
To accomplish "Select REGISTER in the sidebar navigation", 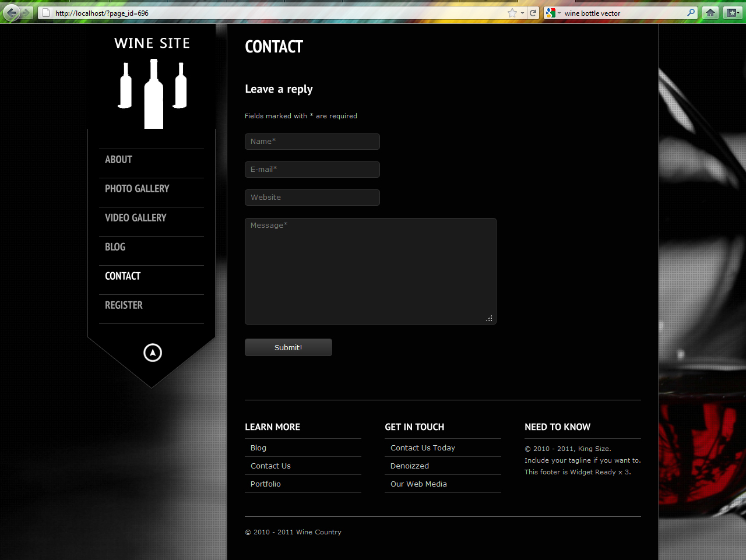I will 124,305.
